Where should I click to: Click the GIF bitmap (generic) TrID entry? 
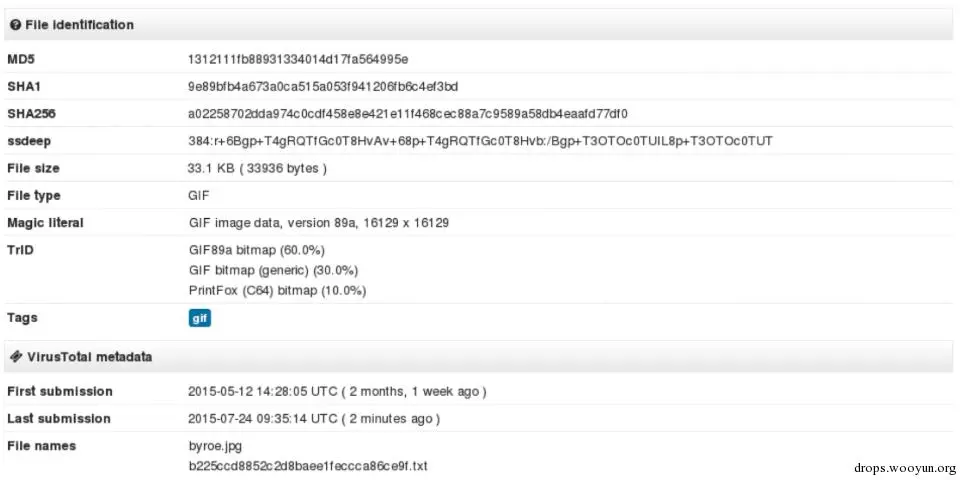tap(274, 270)
